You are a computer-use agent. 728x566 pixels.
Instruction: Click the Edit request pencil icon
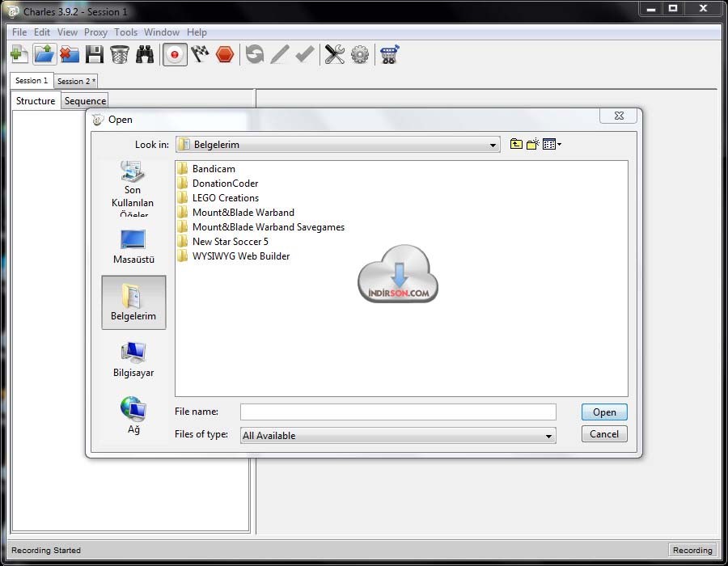[280, 55]
